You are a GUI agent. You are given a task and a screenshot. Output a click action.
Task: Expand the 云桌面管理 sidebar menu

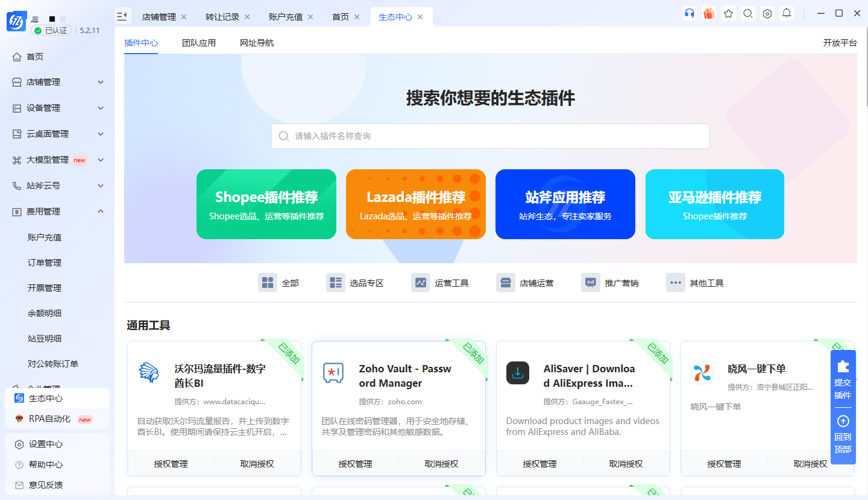pyautogui.click(x=57, y=134)
